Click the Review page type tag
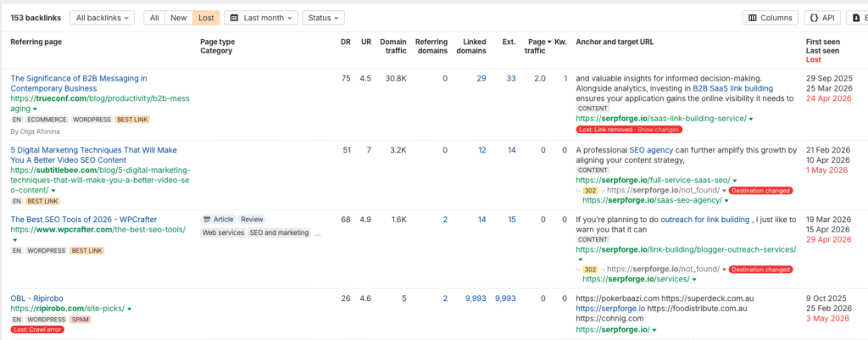 252,220
